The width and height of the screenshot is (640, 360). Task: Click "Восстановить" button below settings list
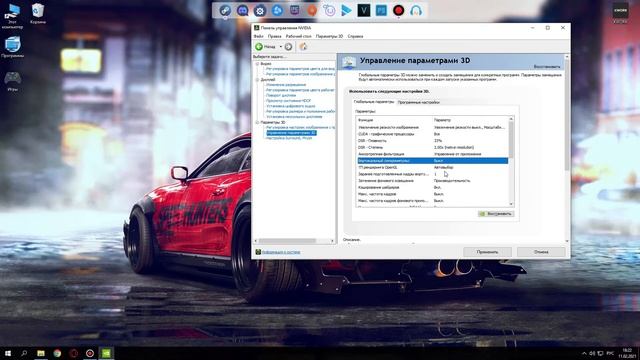coord(496,213)
